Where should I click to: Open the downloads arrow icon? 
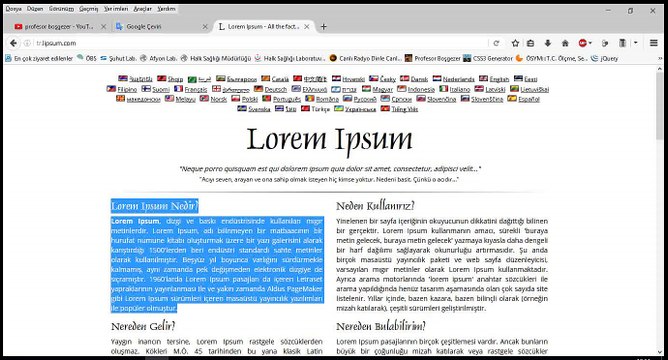pos(548,43)
